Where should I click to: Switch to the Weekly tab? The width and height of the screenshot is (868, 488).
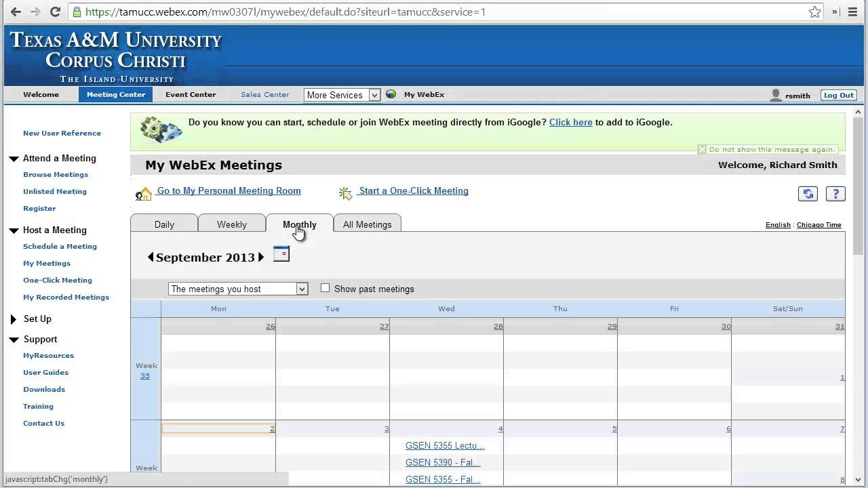[232, 224]
